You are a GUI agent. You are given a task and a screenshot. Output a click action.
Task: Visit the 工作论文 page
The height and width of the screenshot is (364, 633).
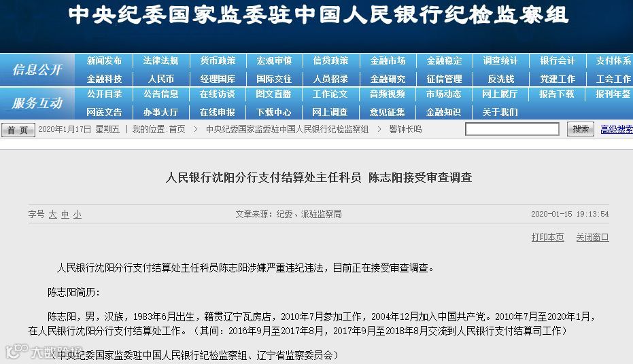pyautogui.click(x=330, y=94)
